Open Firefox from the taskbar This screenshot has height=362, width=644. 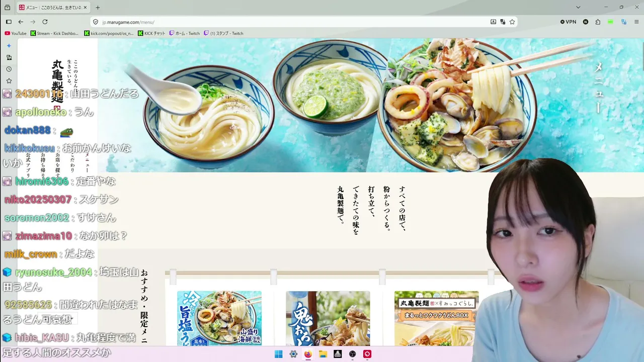pos(308,354)
